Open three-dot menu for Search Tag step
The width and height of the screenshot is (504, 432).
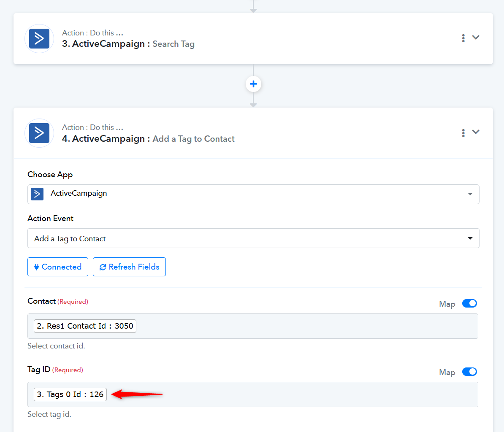[463, 38]
